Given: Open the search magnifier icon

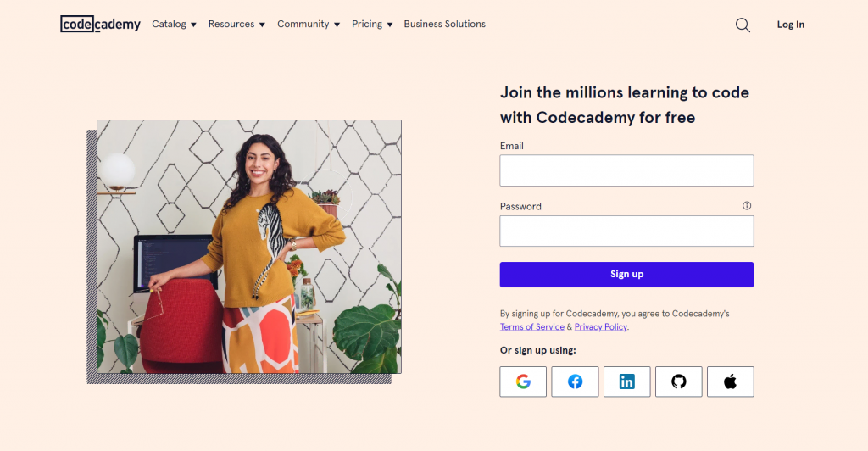Looking at the screenshot, I should coord(743,25).
